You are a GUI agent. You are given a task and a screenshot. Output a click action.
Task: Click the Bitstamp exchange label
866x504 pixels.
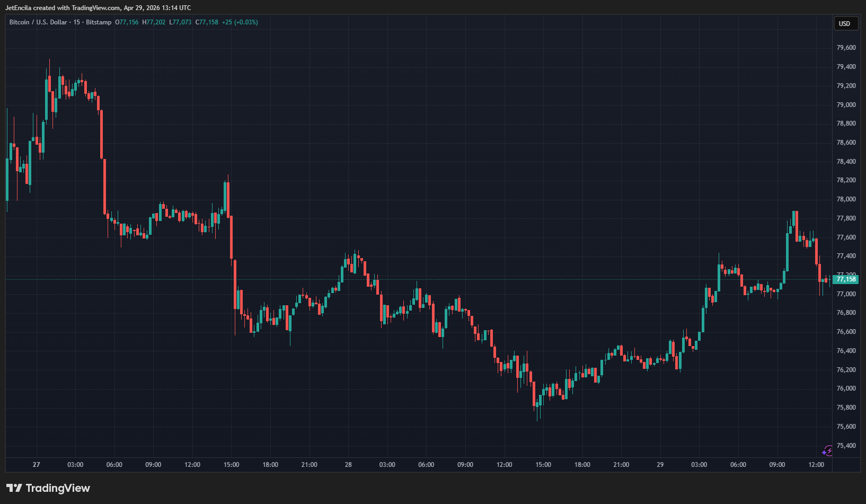[99, 22]
